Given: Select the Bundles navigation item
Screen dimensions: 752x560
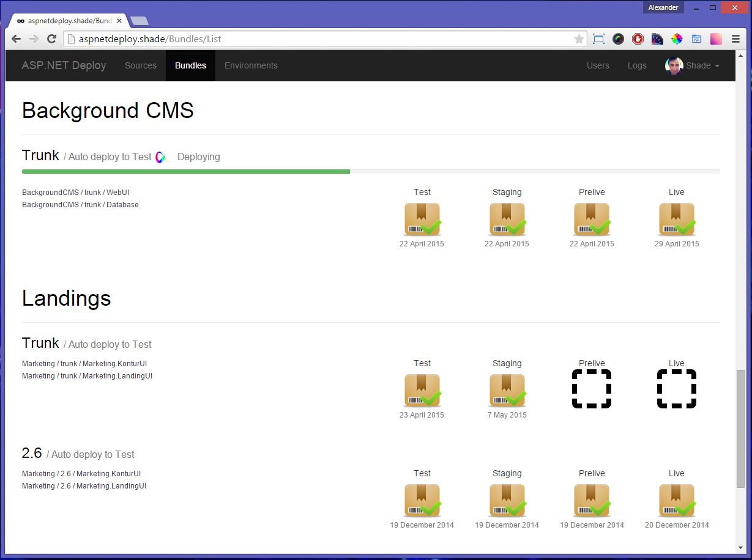Looking at the screenshot, I should (x=190, y=65).
